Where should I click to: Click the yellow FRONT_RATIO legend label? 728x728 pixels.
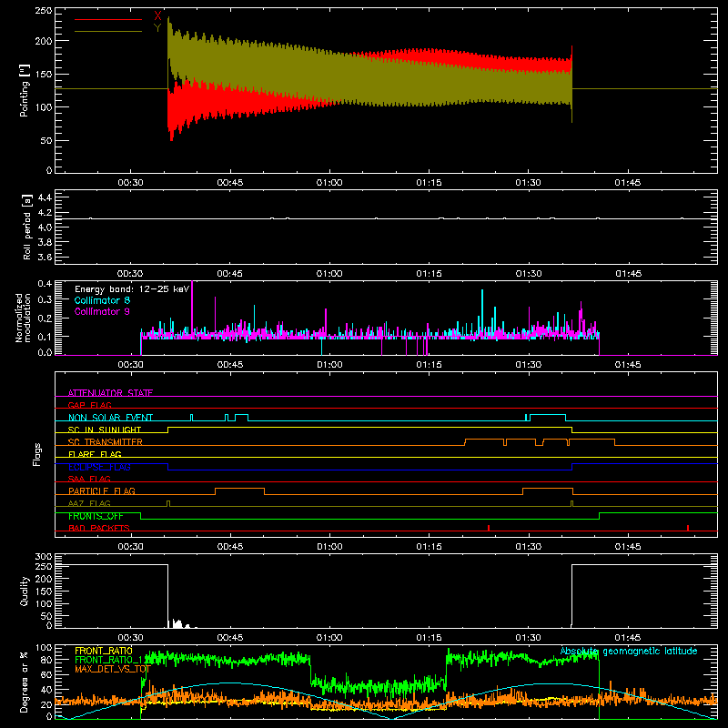[x=104, y=651]
